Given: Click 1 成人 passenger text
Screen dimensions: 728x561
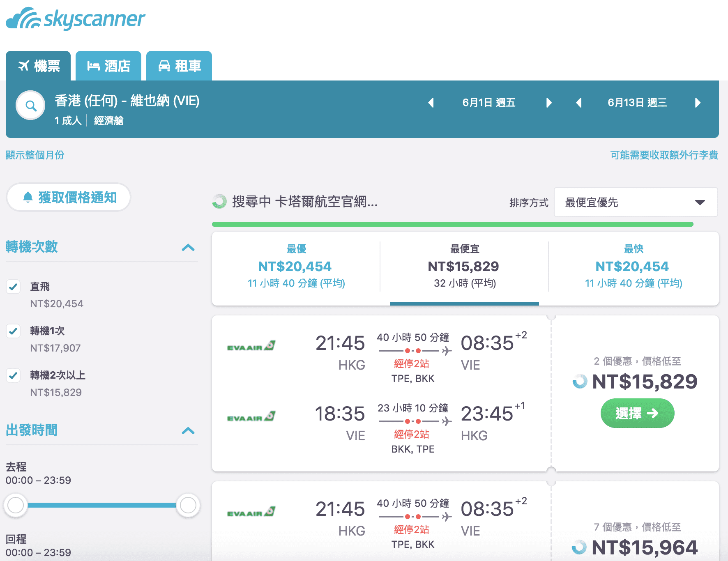Looking at the screenshot, I should [68, 120].
